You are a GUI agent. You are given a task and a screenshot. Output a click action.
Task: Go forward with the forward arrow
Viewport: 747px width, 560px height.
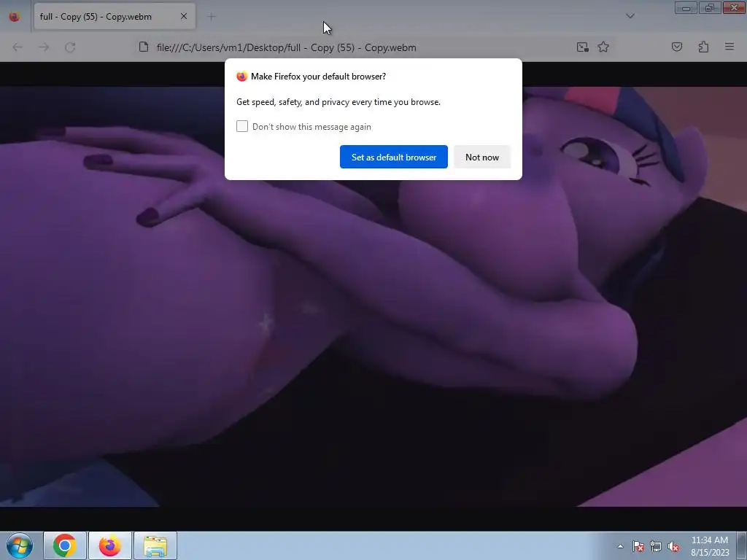point(44,47)
